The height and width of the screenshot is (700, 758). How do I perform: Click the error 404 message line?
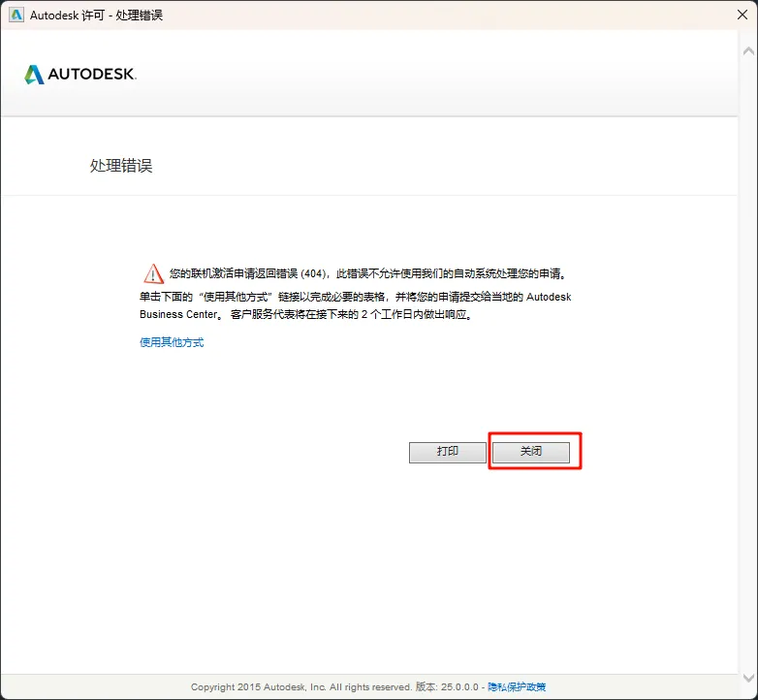tap(367, 273)
